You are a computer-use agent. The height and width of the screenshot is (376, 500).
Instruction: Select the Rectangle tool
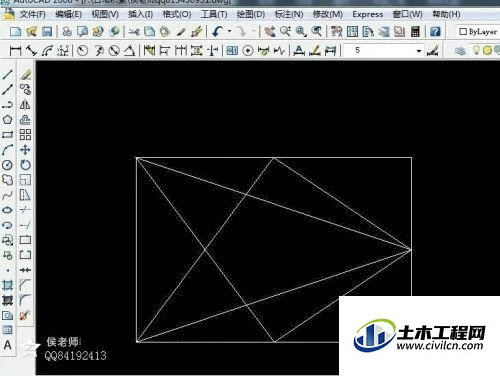[8, 135]
